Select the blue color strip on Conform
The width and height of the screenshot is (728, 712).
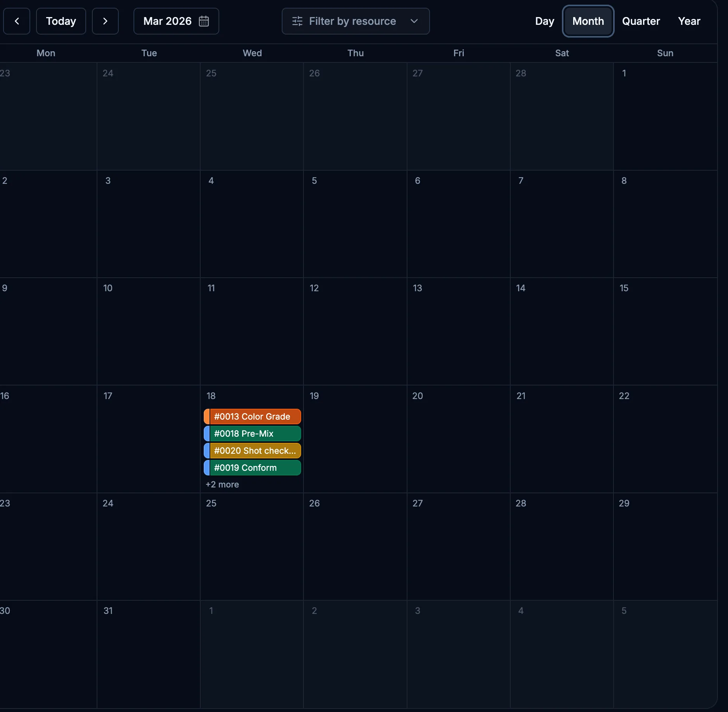point(207,468)
